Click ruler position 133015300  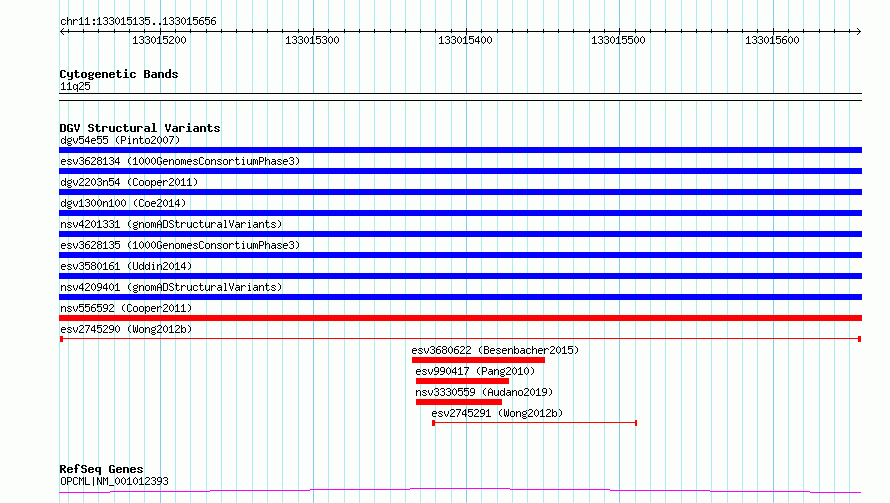pos(312,40)
